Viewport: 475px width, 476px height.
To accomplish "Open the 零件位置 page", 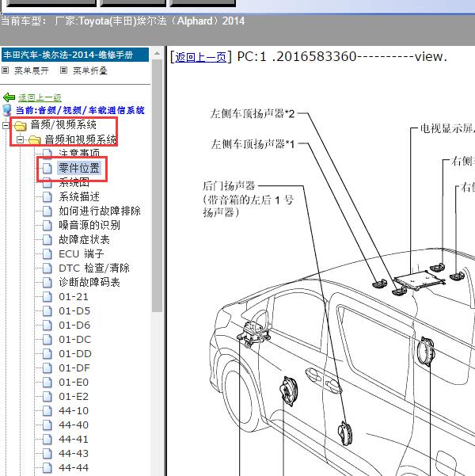I will pyautogui.click(x=79, y=168).
